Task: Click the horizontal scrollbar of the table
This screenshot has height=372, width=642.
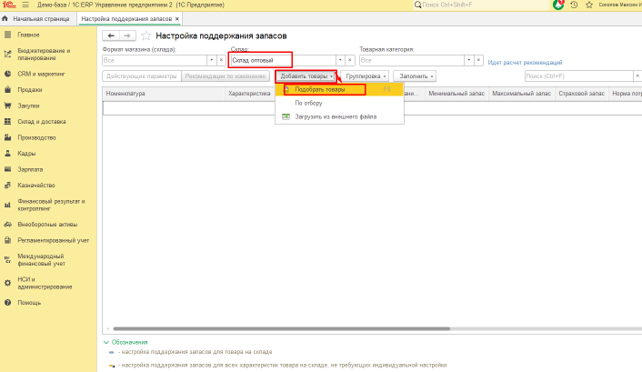Action: pyautogui.click(x=281, y=329)
